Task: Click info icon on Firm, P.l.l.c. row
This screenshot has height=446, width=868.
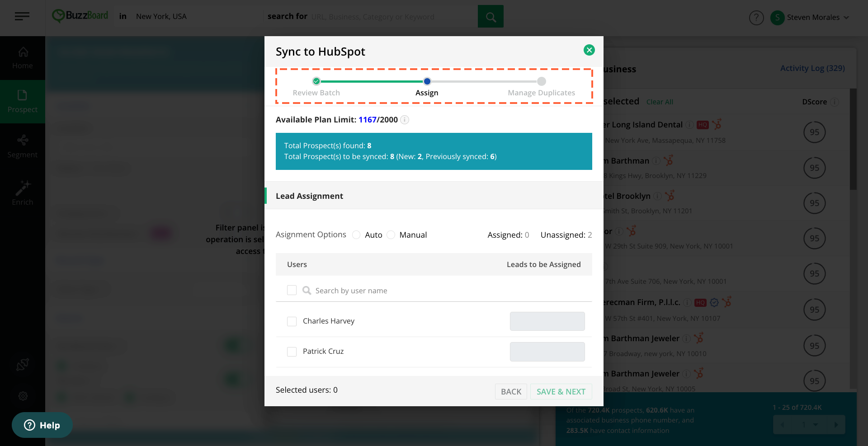Action: (687, 303)
